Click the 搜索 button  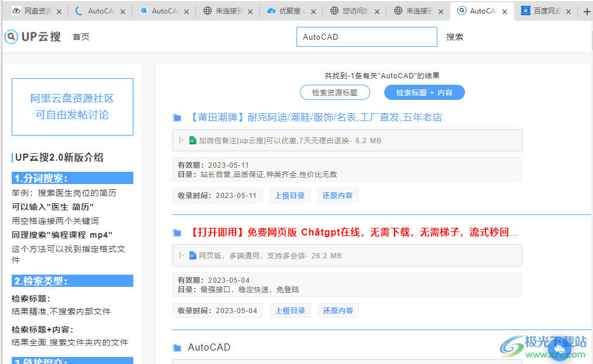click(x=454, y=37)
